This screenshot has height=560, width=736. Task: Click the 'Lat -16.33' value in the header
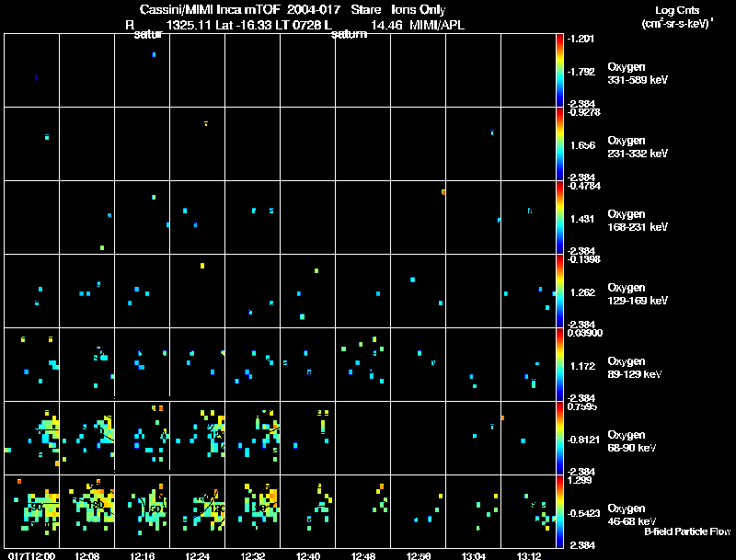pos(243,25)
